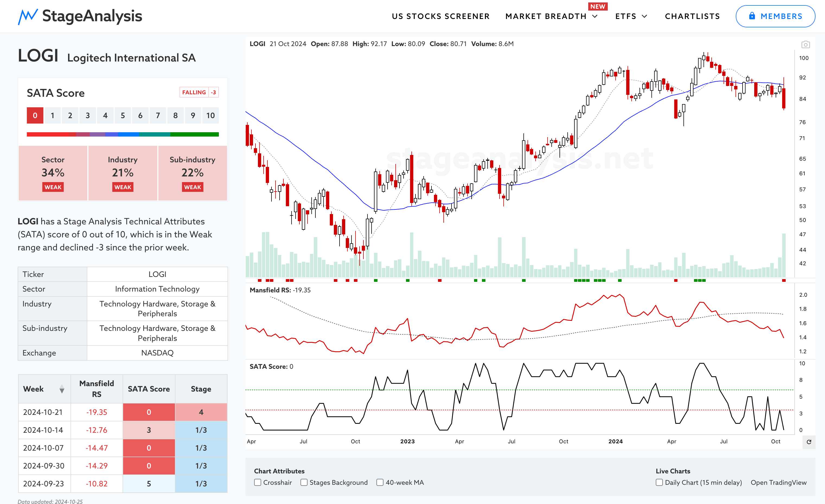Click the chart reset refresh icon
This screenshot has width=825, height=504.
[809, 442]
